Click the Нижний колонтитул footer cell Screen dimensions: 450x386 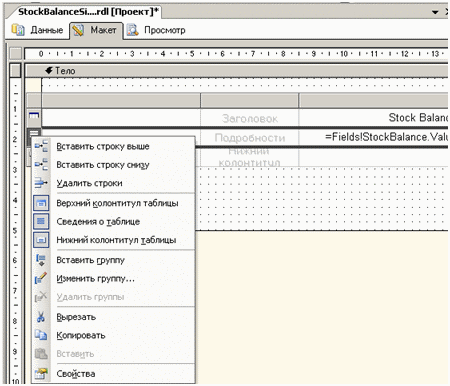(250, 157)
